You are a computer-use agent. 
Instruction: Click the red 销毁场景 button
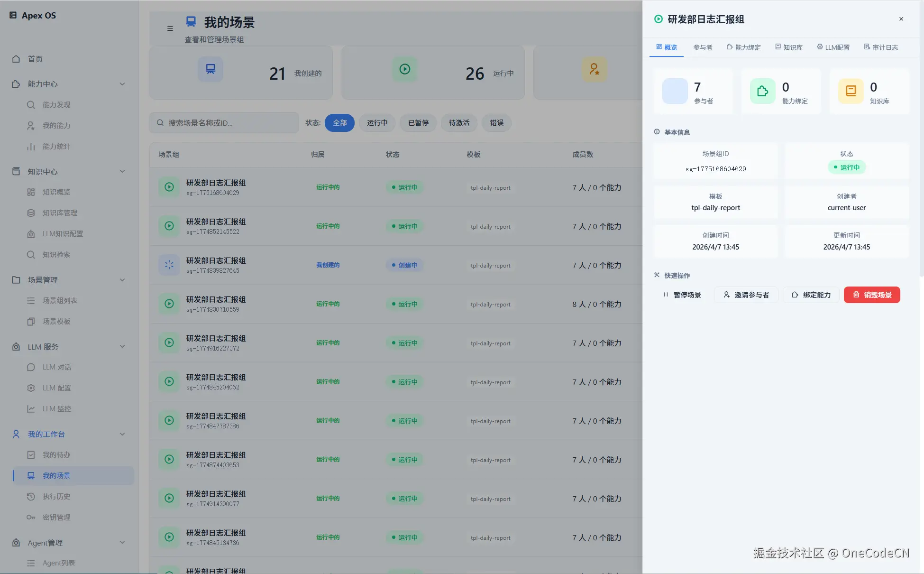coord(871,295)
